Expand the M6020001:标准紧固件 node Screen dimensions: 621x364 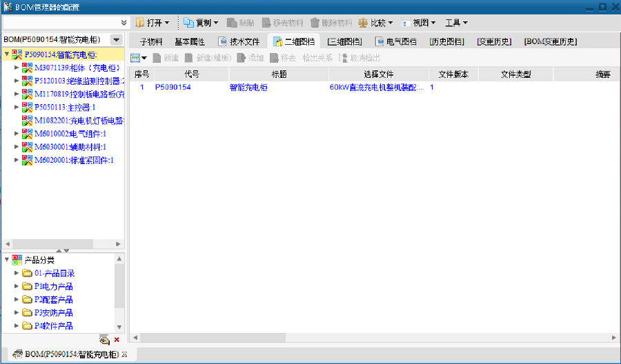click(x=17, y=160)
